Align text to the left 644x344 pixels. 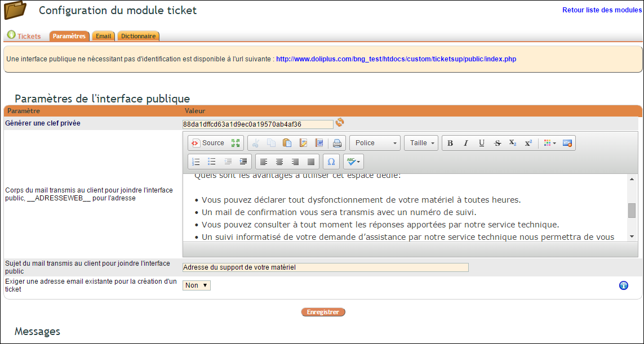pyautogui.click(x=264, y=162)
